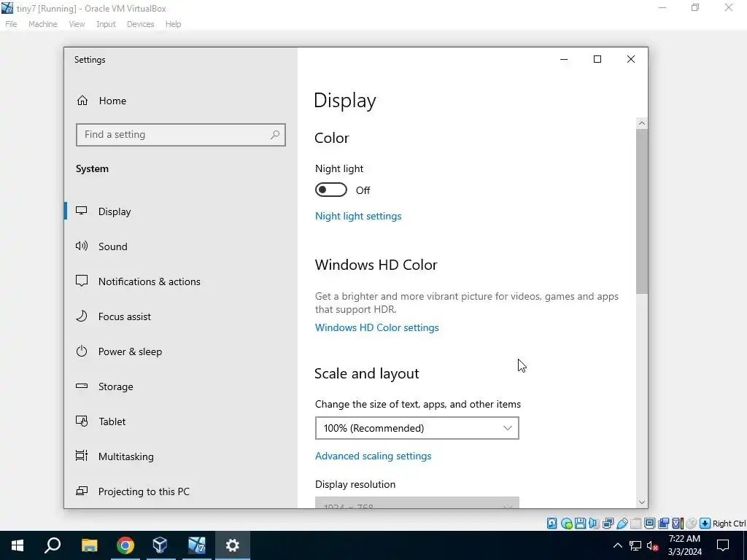Image resolution: width=747 pixels, height=560 pixels.
Task: Open VirtualBox Devices menu
Action: pyautogui.click(x=141, y=24)
